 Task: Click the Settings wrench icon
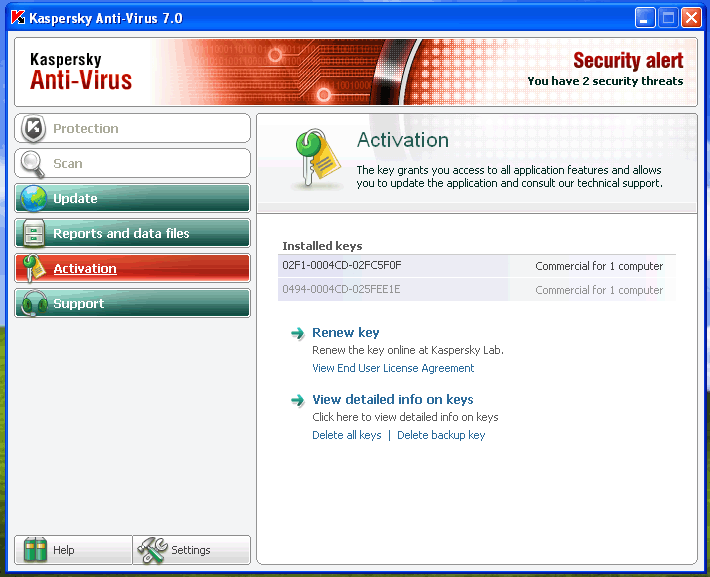[x=152, y=550]
